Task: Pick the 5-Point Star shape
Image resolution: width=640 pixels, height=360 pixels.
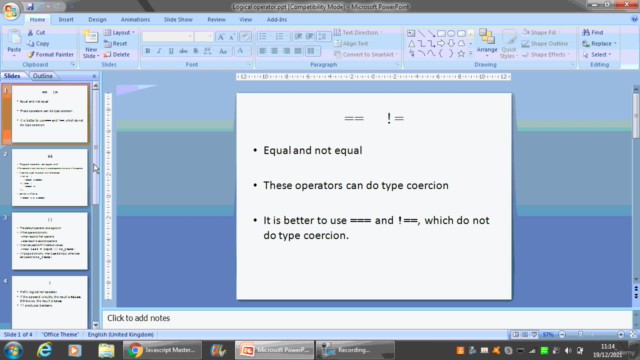Action: click(461, 53)
